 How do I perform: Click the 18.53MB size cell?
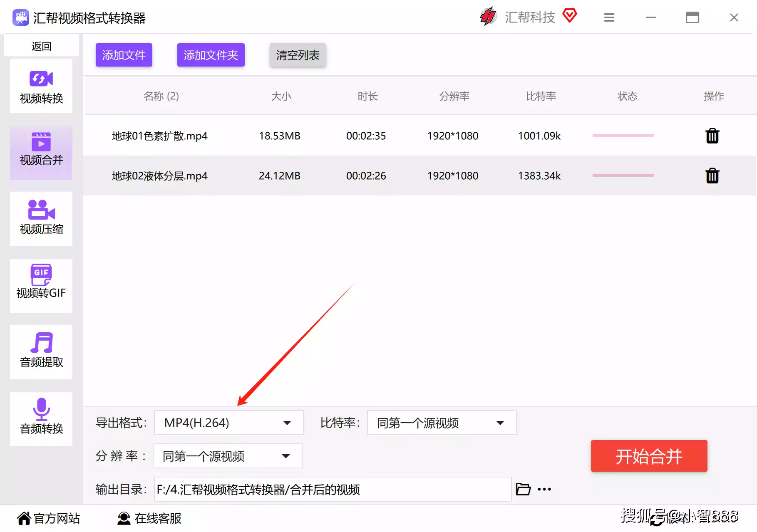tap(280, 136)
